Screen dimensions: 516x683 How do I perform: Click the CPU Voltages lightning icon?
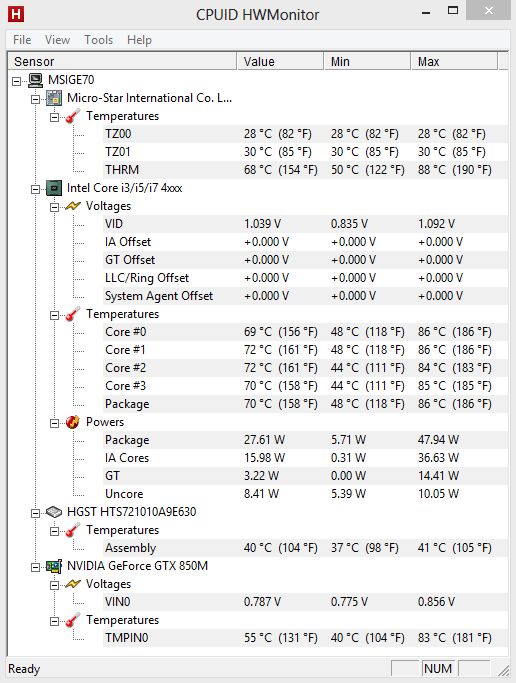[73, 206]
